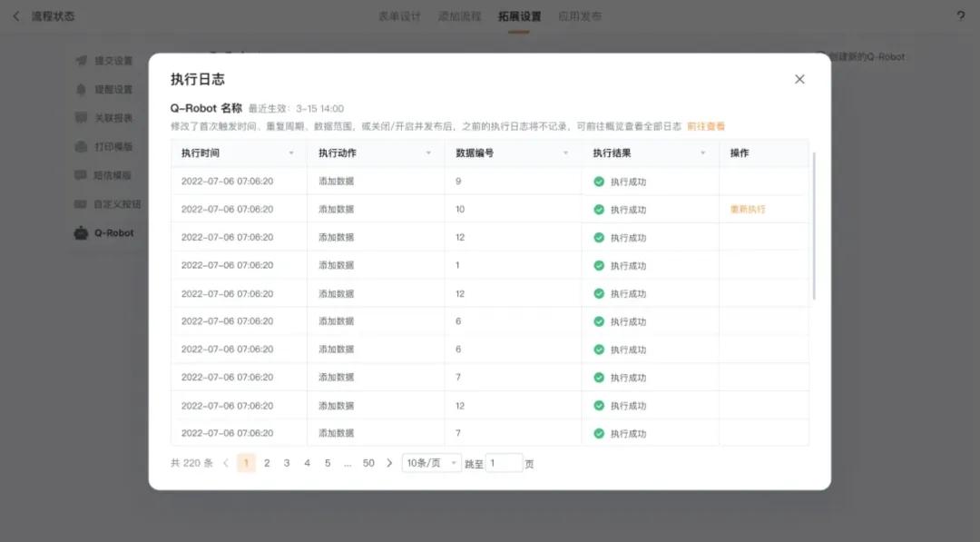Select the Q-Robot robot icon in sidebar
Image resolution: width=980 pixels, height=542 pixels.
tap(82, 232)
